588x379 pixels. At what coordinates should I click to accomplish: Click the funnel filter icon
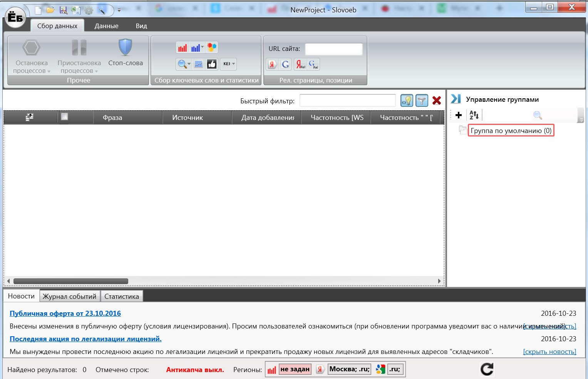(422, 101)
